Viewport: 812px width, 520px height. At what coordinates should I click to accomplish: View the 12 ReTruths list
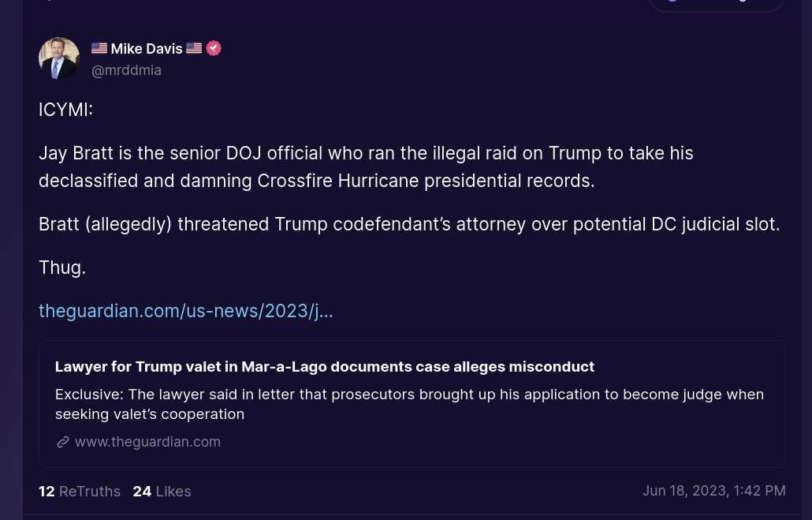coord(80,492)
